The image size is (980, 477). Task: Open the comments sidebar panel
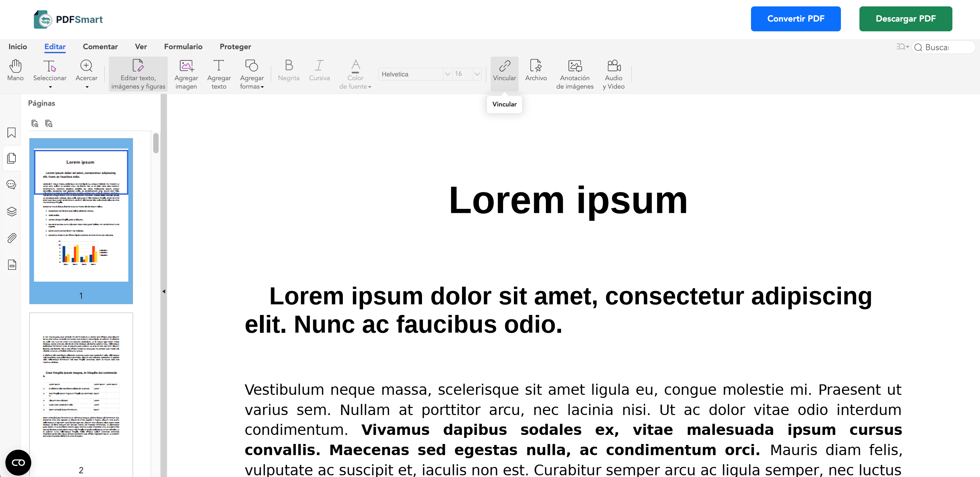point(11,185)
